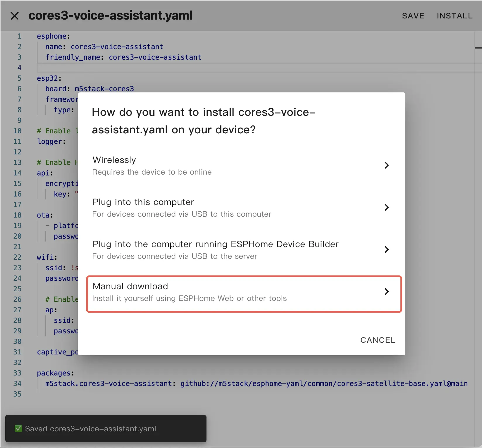Click the board: m5stack-cores3 line
482x448 pixels.
[89, 89]
